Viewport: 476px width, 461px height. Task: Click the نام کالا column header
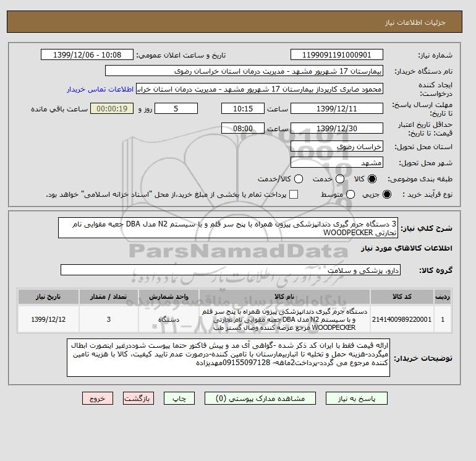click(x=284, y=296)
